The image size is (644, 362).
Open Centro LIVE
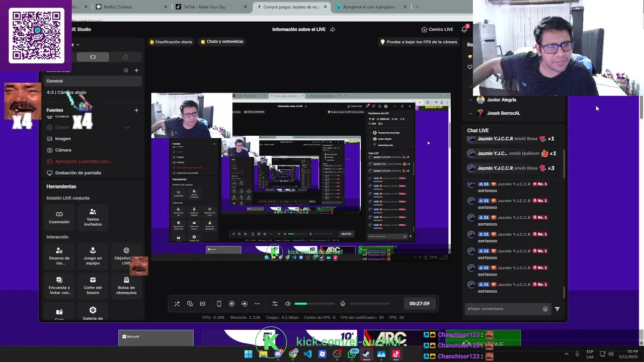point(437,29)
